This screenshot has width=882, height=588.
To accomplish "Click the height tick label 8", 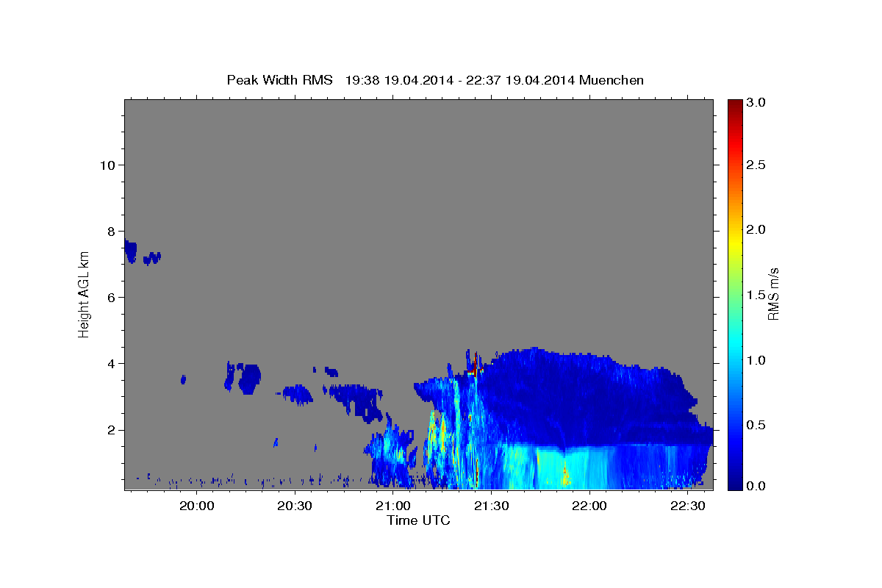I will click(111, 231).
